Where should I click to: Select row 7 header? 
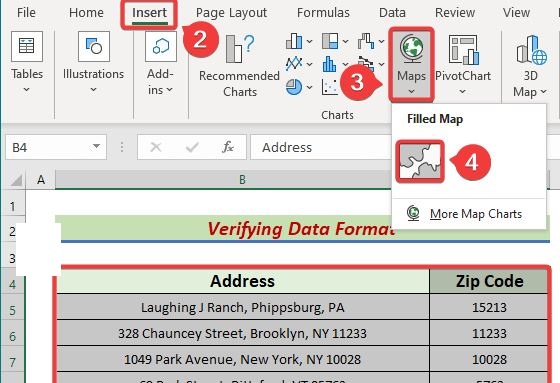coord(13,362)
